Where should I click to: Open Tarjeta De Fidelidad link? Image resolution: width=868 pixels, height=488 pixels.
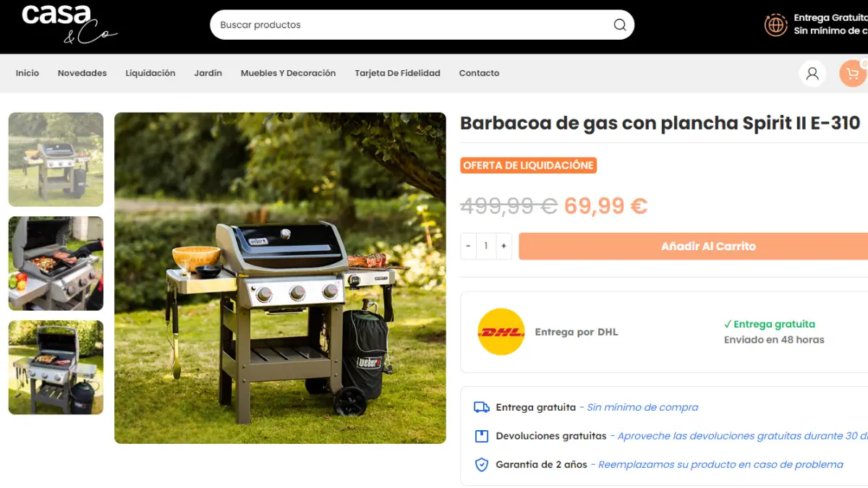(397, 73)
